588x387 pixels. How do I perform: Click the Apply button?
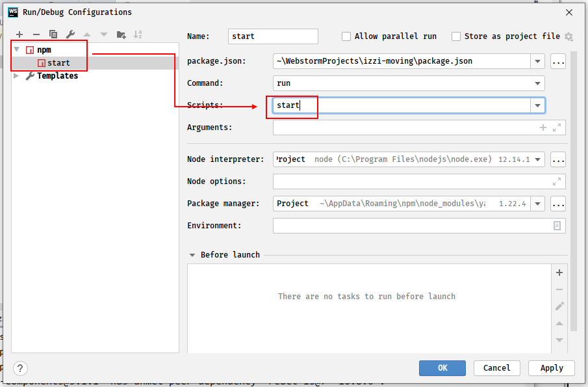click(x=552, y=368)
